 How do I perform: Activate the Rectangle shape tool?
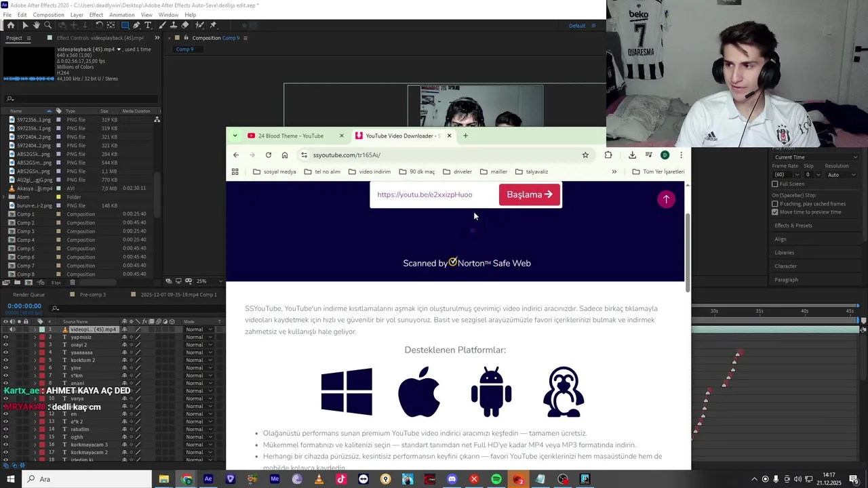(x=125, y=25)
